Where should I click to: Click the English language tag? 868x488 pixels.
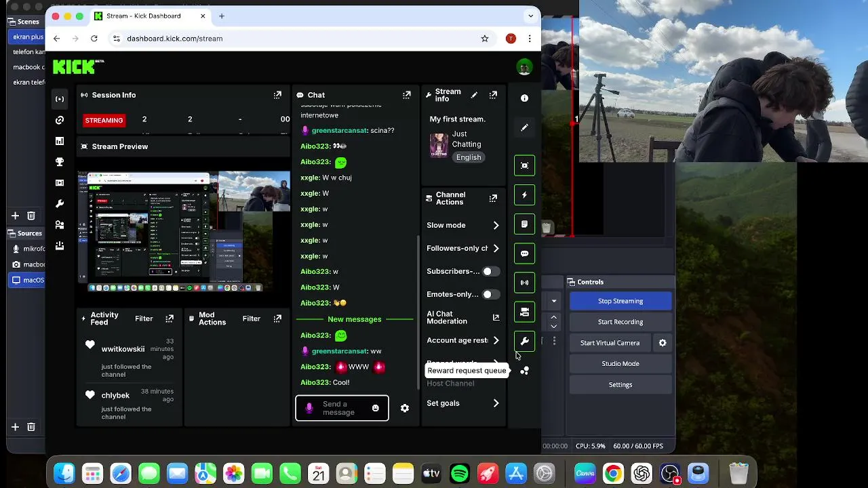coord(469,157)
